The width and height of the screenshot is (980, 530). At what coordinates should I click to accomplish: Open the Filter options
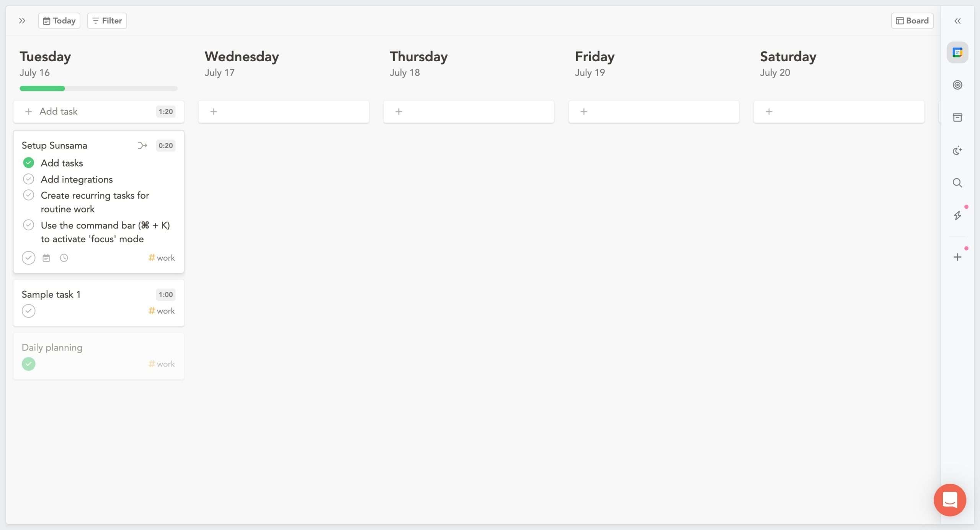(x=106, y=20)
